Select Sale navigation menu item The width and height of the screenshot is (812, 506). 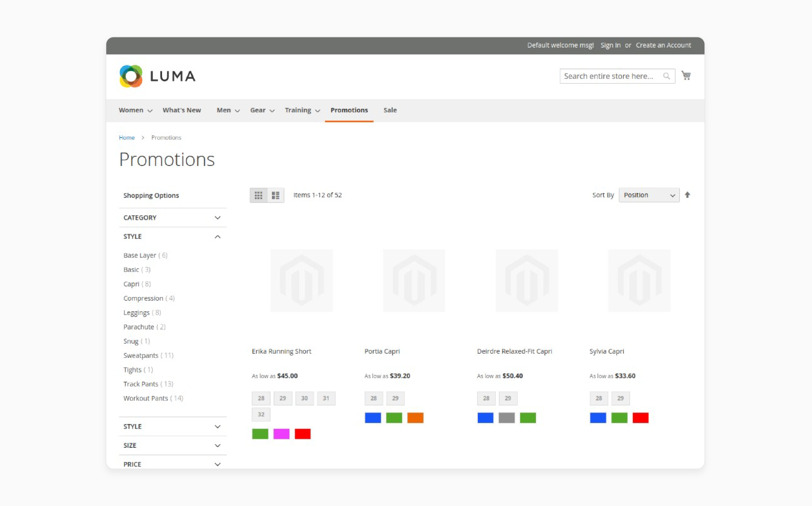point(390,110)
